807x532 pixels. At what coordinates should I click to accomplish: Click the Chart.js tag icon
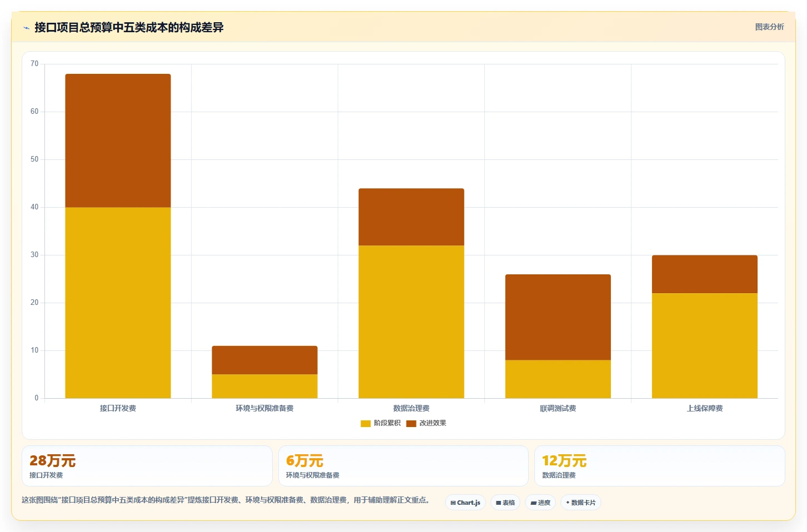pyautogui.click(x=453, y=503)
